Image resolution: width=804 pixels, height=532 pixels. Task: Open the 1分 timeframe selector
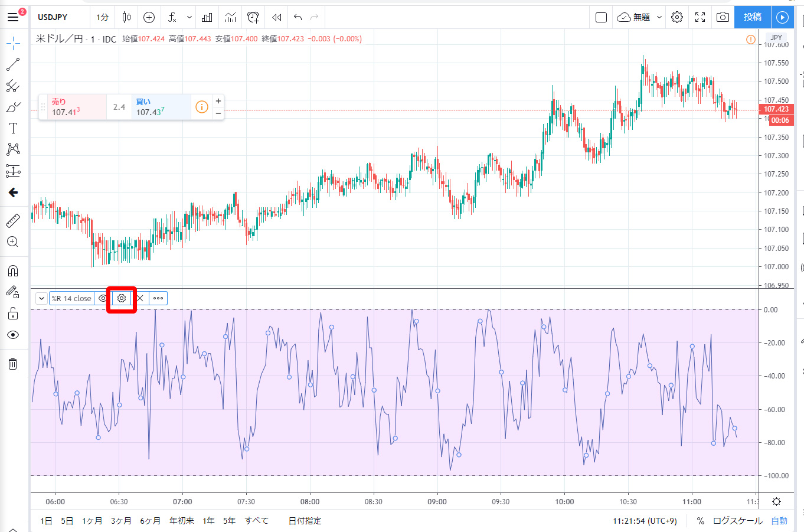103,17
